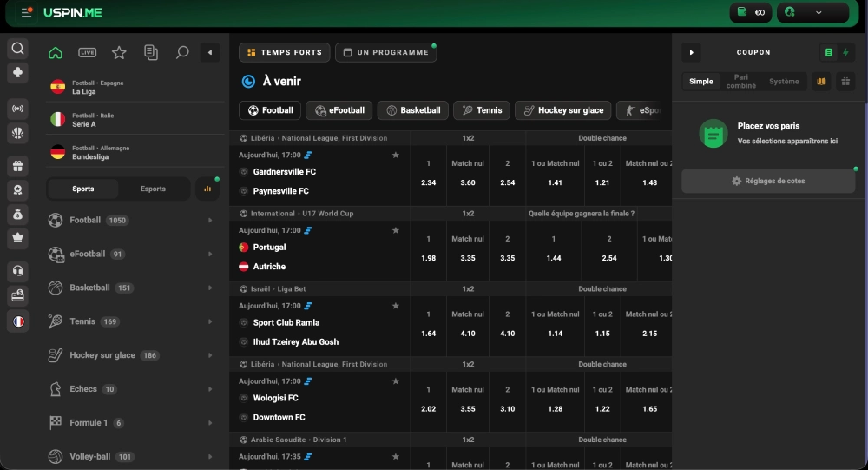Open the money bag icon in sidebar

pyautogui.click(x=17, y=215)
